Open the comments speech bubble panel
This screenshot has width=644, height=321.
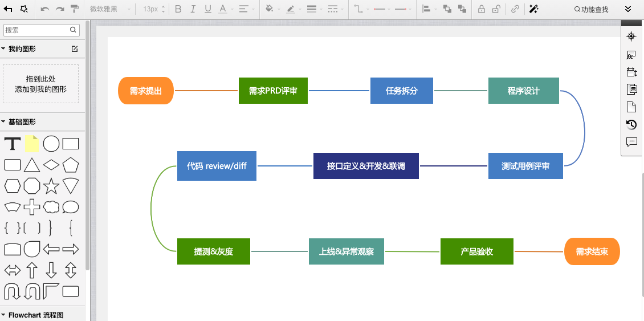631,142
